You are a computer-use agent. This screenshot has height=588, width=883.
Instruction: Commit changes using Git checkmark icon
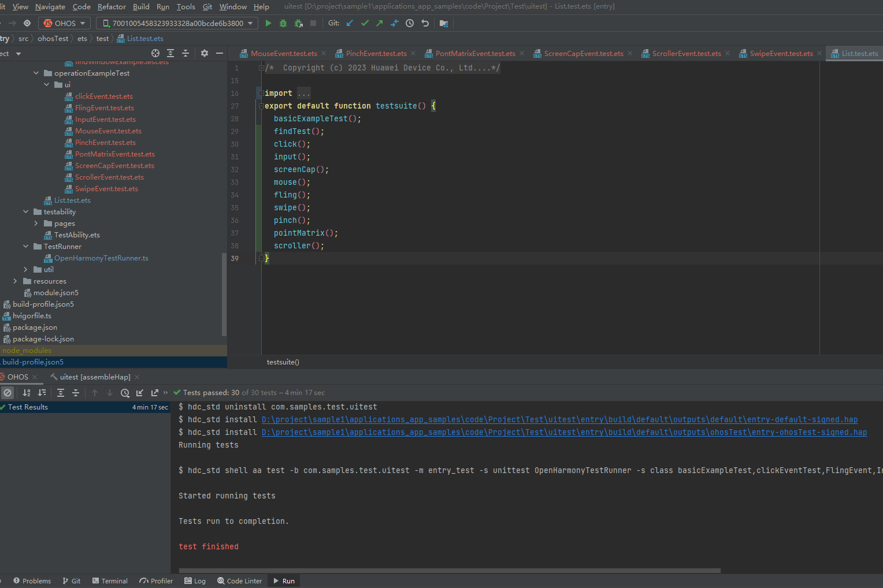365,23
